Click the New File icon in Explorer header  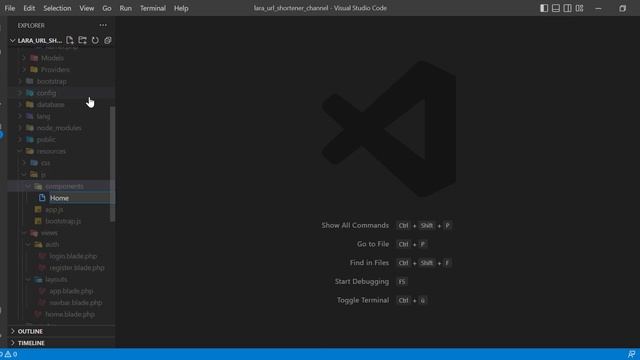point(70,40)
